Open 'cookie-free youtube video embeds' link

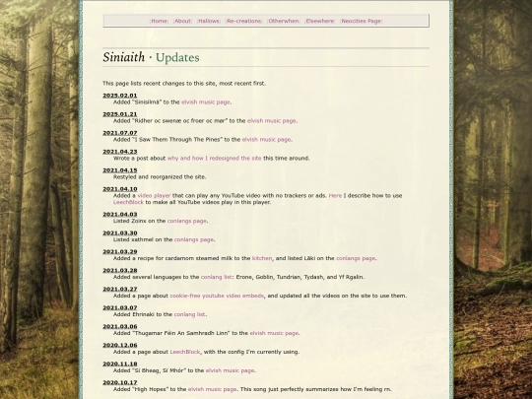pos(217,296)
